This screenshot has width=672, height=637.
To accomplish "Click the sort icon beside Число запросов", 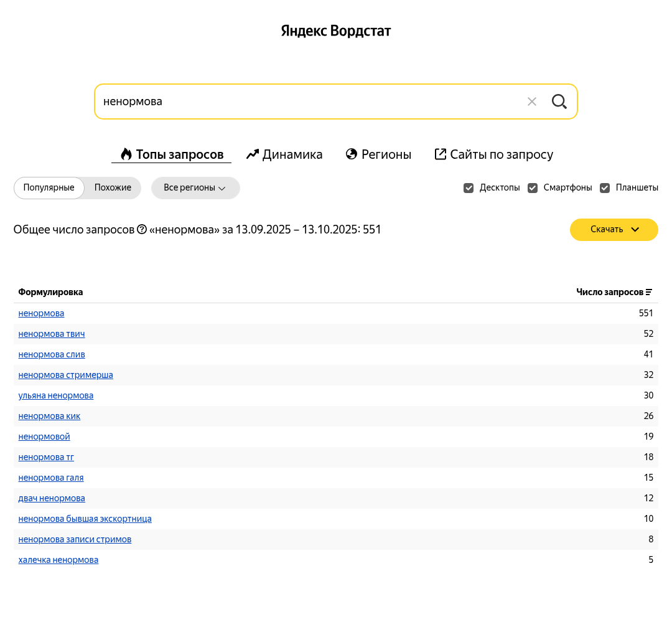I will pos(649,292).
